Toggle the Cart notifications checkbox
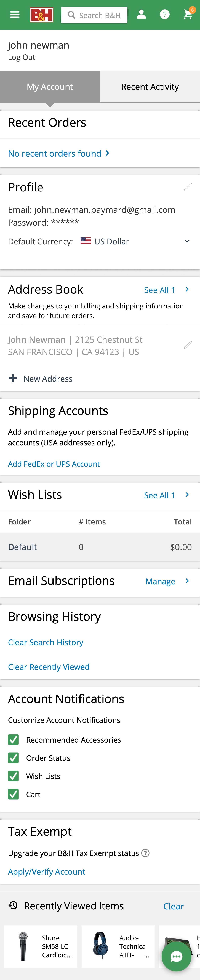This screenshot has height=980, width=200. coord(13,794)
